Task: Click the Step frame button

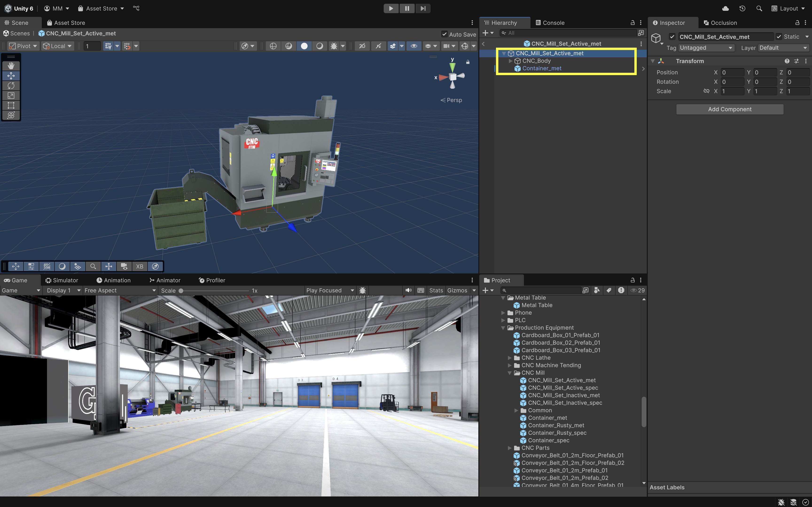Action: coord(423,8)
